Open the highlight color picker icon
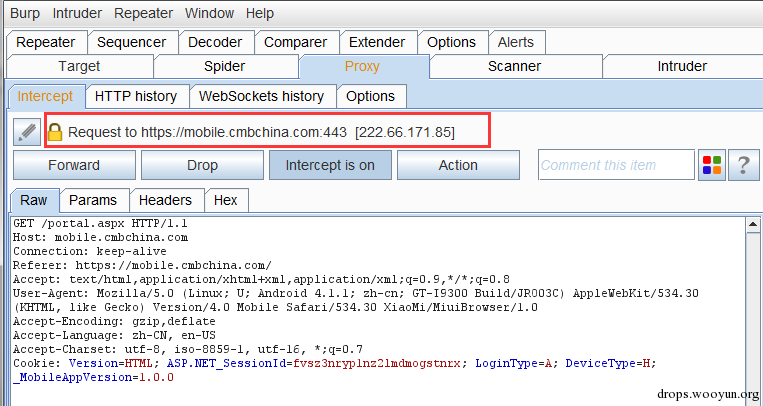Screen dimensions: 763x406 tap(712, 165)
